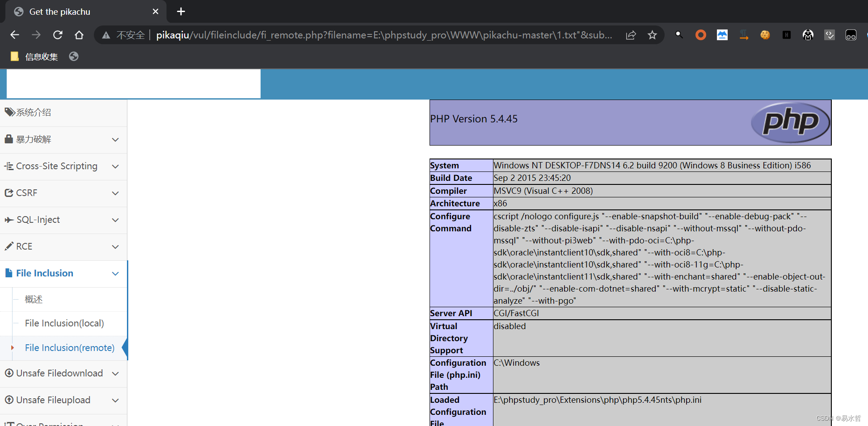Click the browser forward arrow
The height and width of the screenshot is (426, 868).
[36, 35]
